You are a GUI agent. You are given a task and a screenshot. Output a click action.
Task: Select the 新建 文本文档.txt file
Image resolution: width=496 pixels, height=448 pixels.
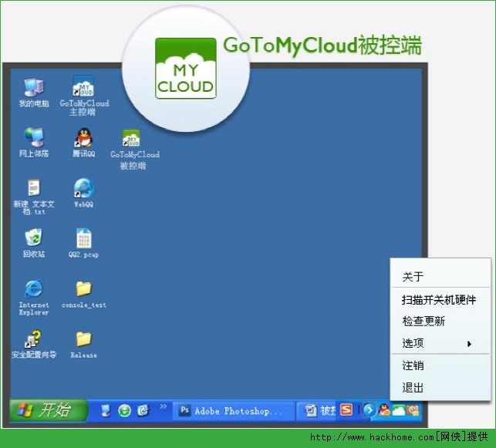pyautogui.click(x=34, y=189)
